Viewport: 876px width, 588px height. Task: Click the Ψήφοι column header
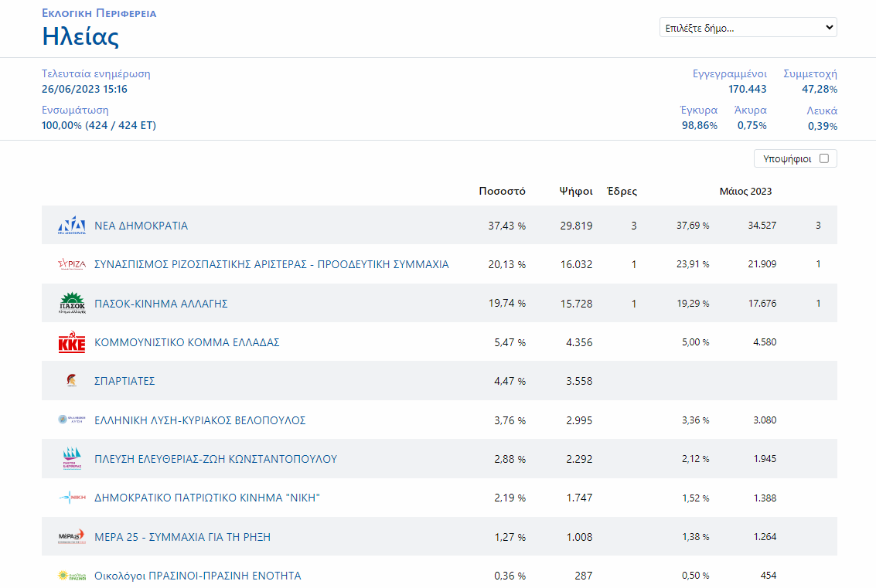click(576, 191)
